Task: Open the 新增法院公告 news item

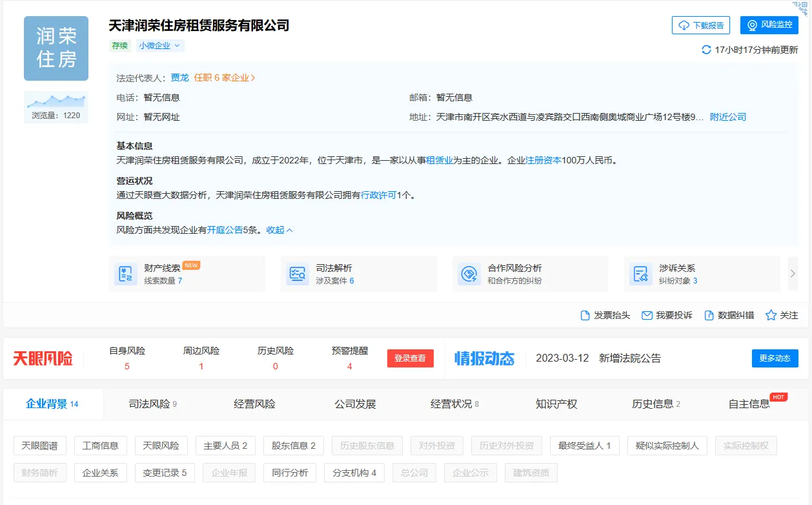Action: pyautogui.click(x=630, y=358)
